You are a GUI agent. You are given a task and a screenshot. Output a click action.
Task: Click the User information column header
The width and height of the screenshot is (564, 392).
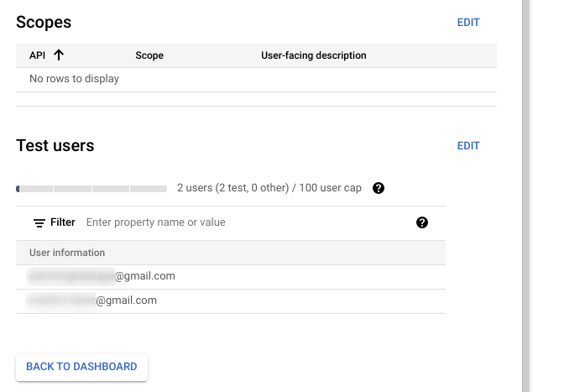(x=67, y=253)
